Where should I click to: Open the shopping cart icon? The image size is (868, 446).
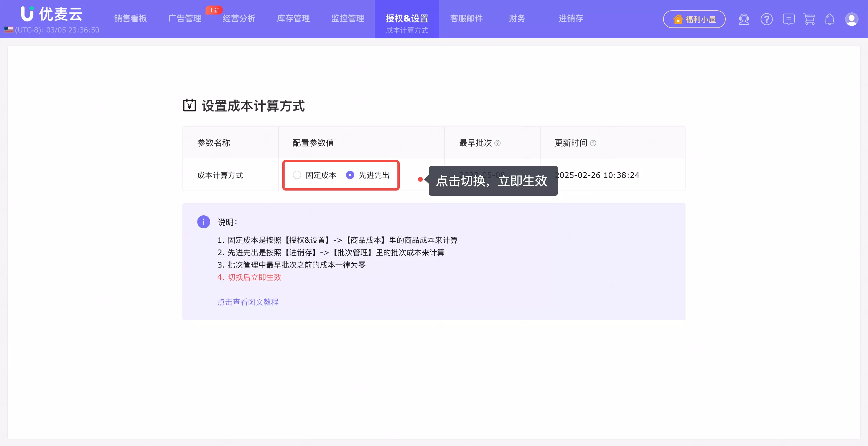[x=809, y=19]
